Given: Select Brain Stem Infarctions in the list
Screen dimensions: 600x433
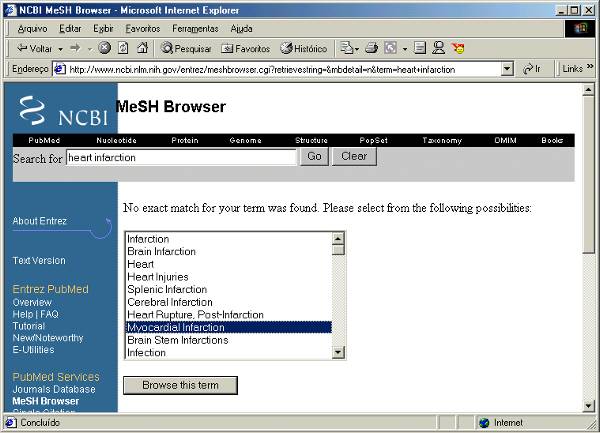Looking at the screenshot, I should tap(178, 340).
